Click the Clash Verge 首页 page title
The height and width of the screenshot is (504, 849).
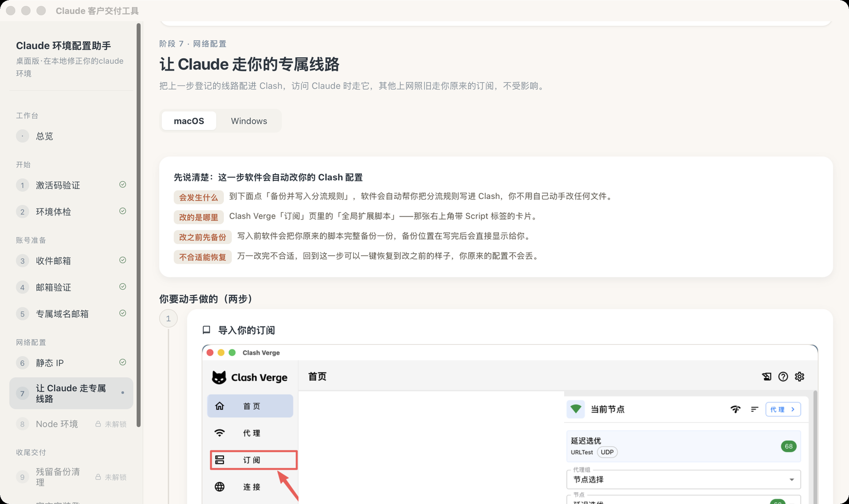317,376
